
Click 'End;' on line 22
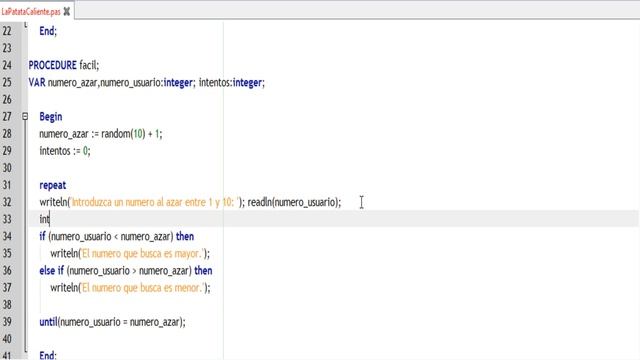pos(48,31)
